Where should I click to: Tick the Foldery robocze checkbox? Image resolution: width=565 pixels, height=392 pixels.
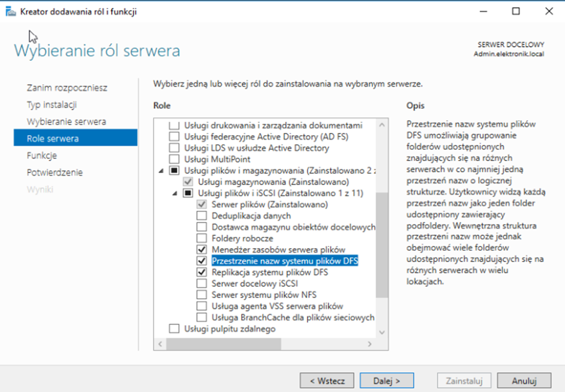click(x=202, y=239)
